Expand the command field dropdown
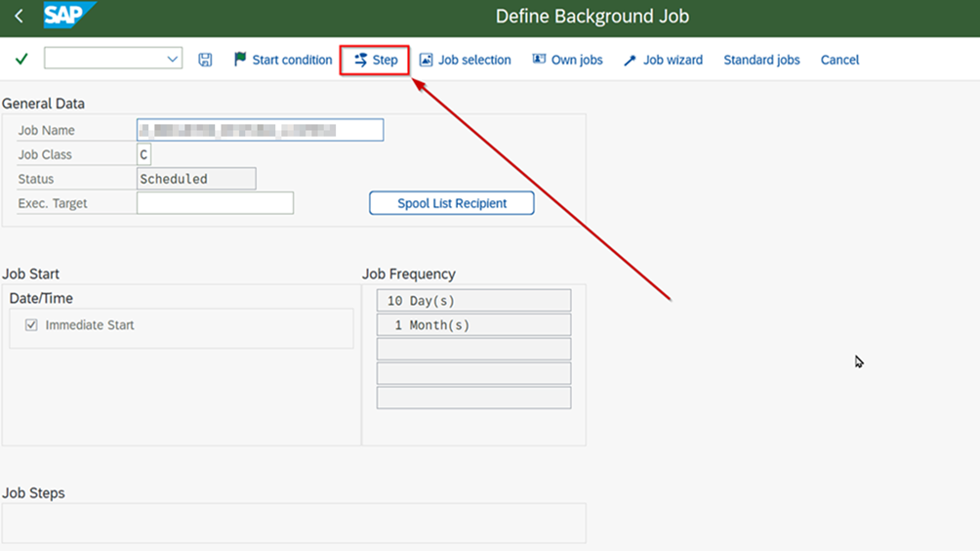This screenshot has width=980, height=551. pyautogui.click(x=173, y=60)
